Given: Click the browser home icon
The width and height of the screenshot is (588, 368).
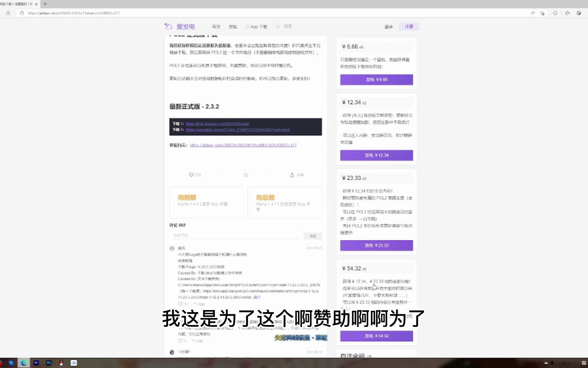Looking at the screenshot, I should (x=8, y=13).
